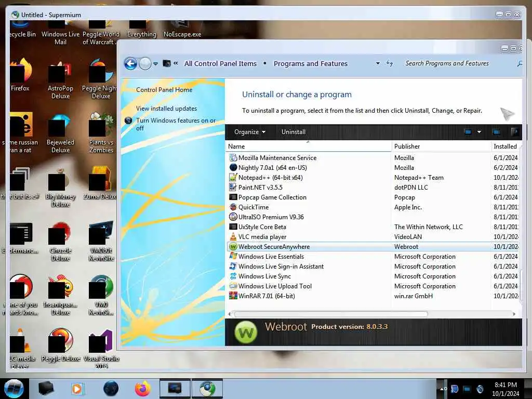Sort by the Publisher column header
532x399 pixels.
tap(442, 146)
